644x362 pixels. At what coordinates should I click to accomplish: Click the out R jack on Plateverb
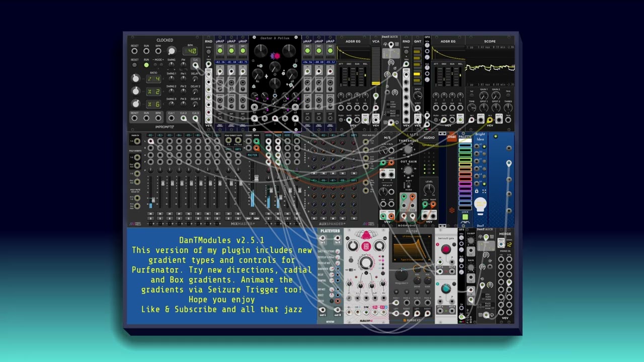point(338,310)
